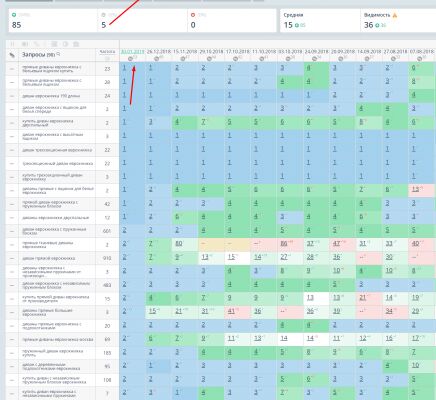Open the Видимость card with value 36
436x400 pixels.
point(398,21)
